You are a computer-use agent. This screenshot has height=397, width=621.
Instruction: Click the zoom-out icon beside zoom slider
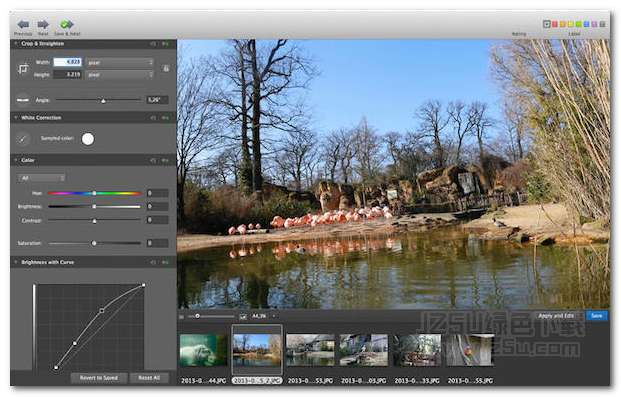point(181,317)
